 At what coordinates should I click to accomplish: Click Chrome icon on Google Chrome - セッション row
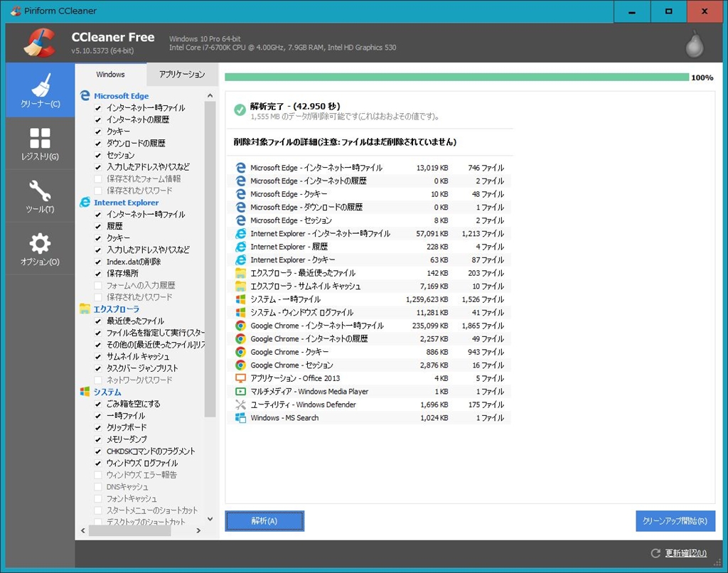(x=240, y=365)
